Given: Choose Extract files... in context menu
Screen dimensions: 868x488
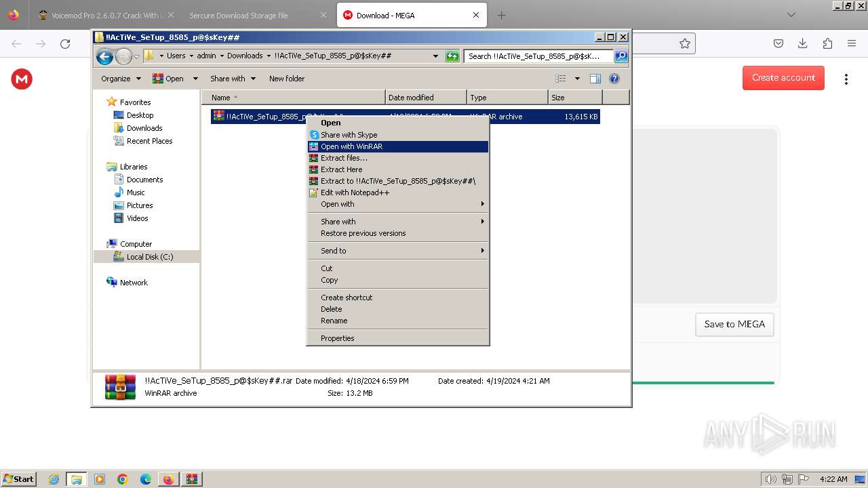Looking at the screenshot, I should [x=398, y=158].
